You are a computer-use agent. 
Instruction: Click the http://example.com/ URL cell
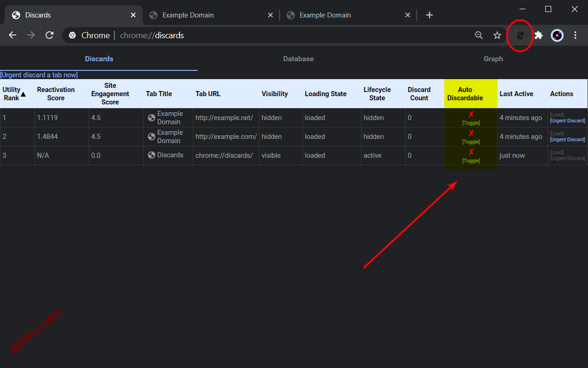(x=226, y=137)
